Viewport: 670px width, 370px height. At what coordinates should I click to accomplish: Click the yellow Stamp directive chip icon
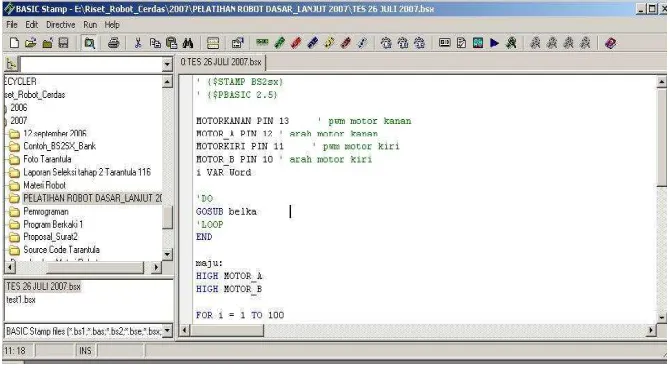[x=329, y=43]
